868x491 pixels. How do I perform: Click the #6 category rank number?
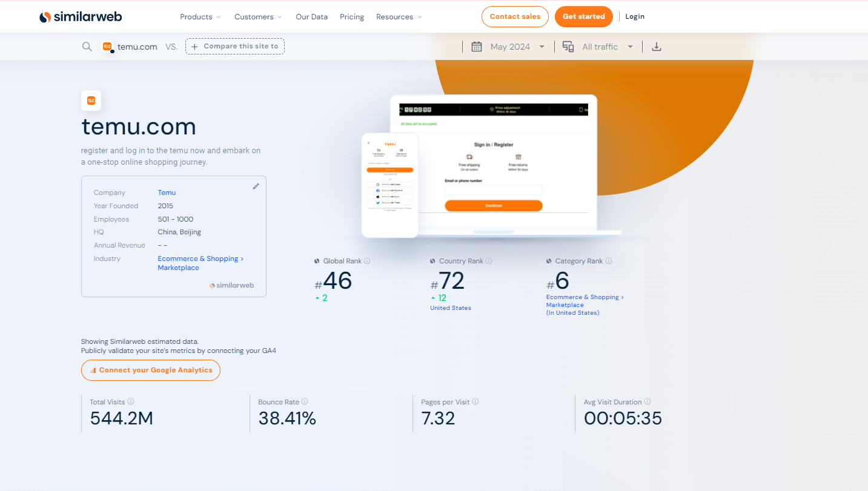(558, 281)
